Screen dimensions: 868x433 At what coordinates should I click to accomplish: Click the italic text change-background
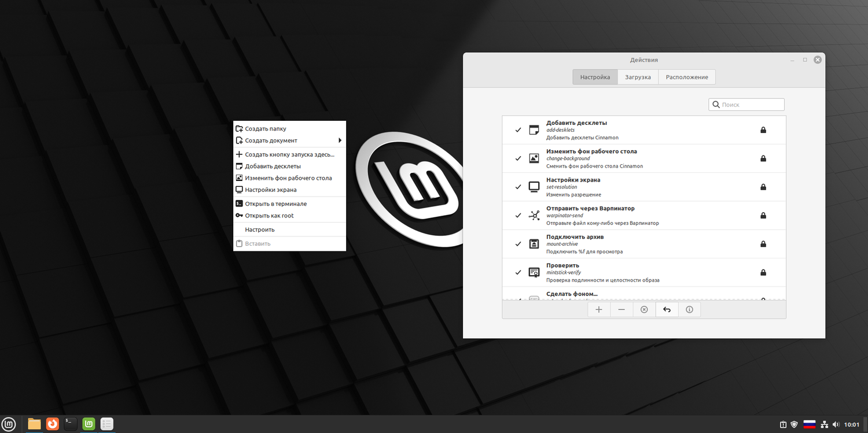click(568, 158)
